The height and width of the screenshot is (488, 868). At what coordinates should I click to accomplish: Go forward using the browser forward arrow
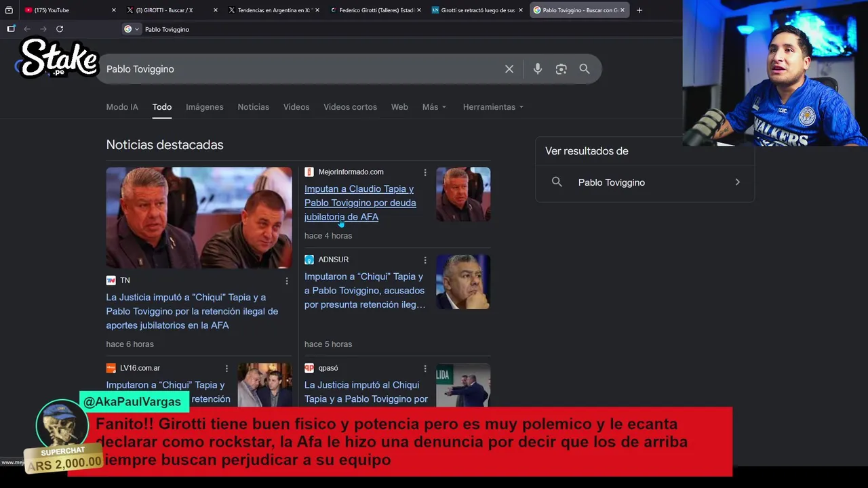pyautogui.click(x=43, y=29)
